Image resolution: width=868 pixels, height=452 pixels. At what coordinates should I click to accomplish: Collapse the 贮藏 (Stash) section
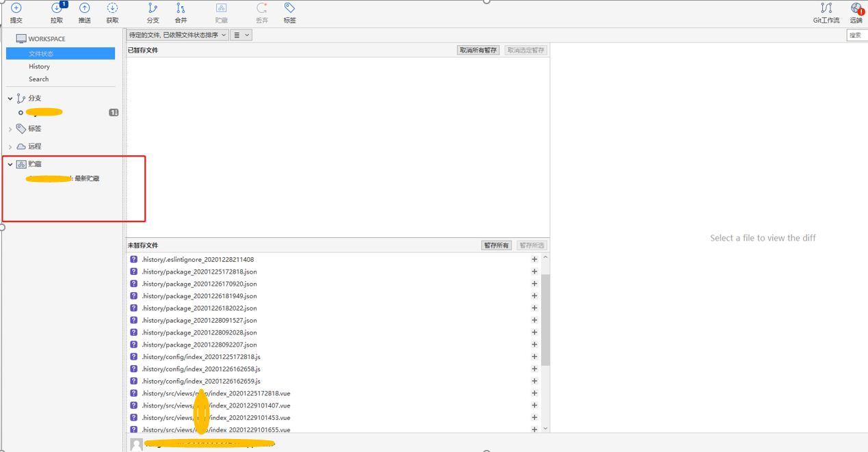click(10, 163)
